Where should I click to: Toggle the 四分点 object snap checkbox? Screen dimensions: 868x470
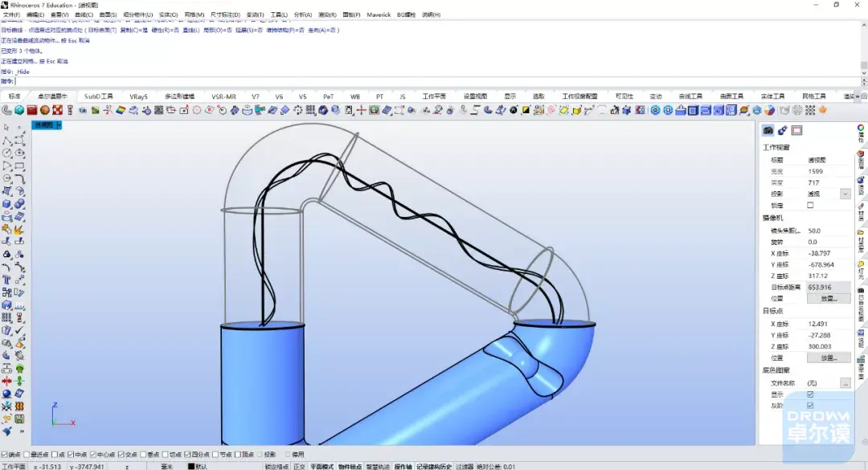187,455
